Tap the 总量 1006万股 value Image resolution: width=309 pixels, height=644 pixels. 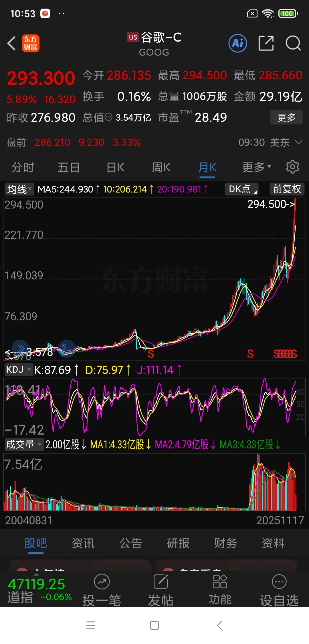coord(204,97)
